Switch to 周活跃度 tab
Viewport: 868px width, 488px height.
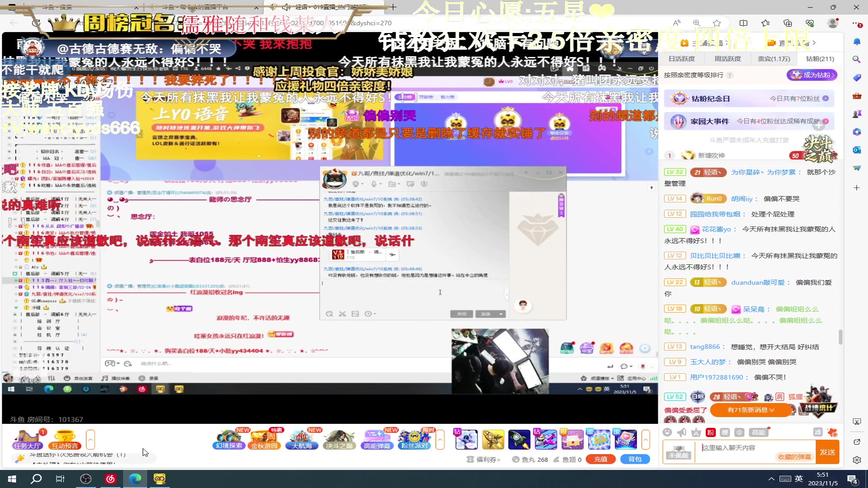tap(727, 59)
